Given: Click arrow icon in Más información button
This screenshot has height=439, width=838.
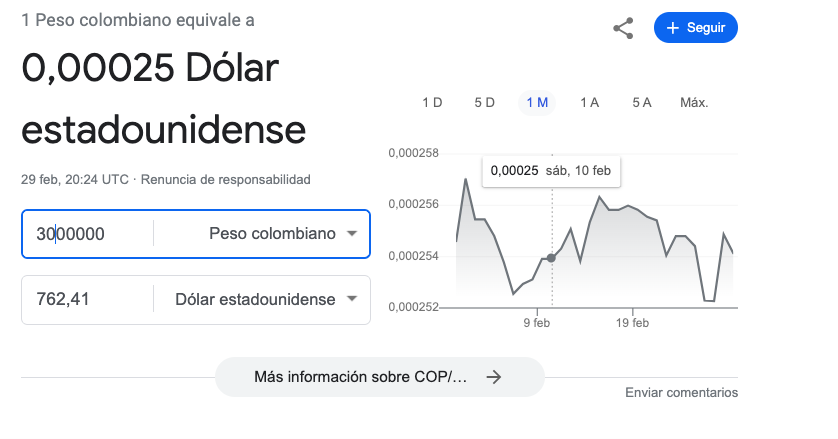Looking at the screenshot, I should [494, 377].
